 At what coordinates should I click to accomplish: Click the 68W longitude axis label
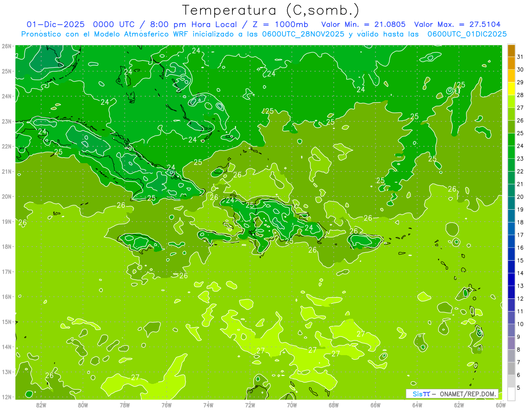point(334,405)
